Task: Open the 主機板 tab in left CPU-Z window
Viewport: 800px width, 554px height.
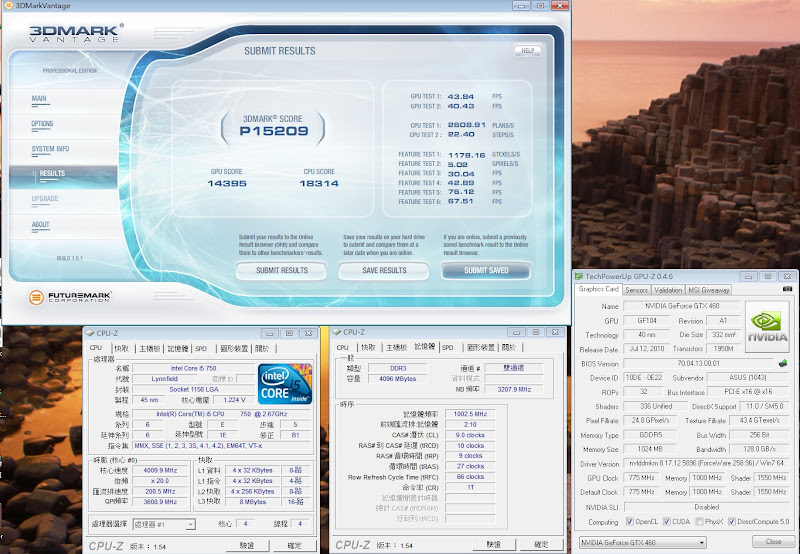Action: [149, 348]
